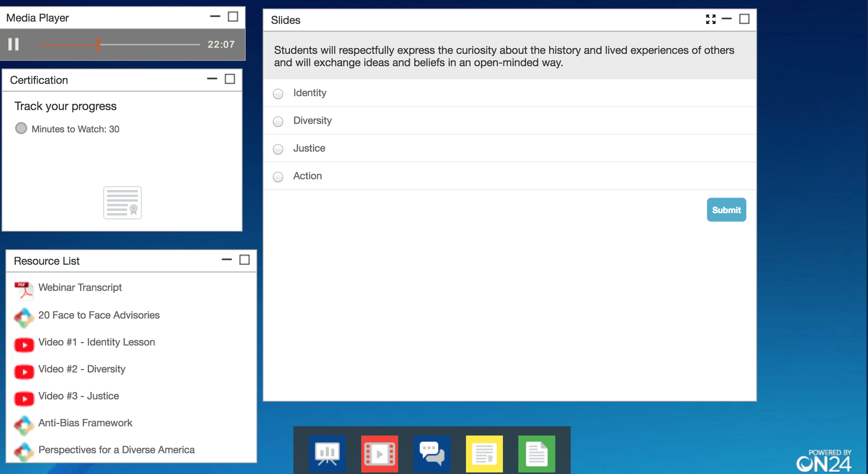This screenshot has height=474, width=868.
Task: Select the Identity radio option
Action: [x=278, y=94]
